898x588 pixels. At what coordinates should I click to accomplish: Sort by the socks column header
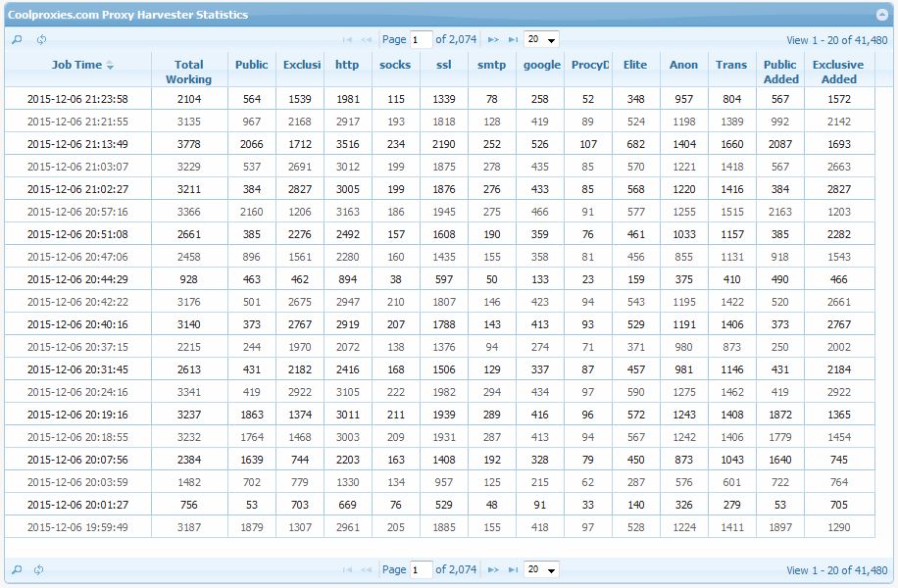pos(395,65)
